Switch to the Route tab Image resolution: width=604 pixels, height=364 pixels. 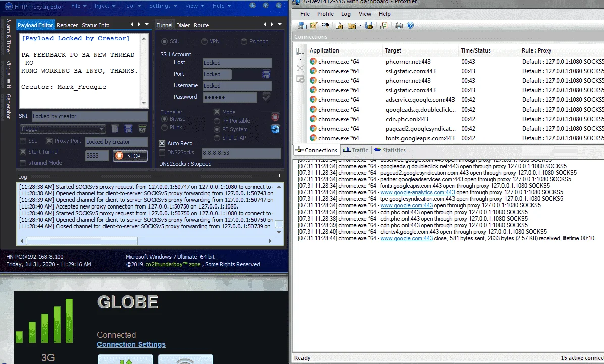(x=201, y=25)
